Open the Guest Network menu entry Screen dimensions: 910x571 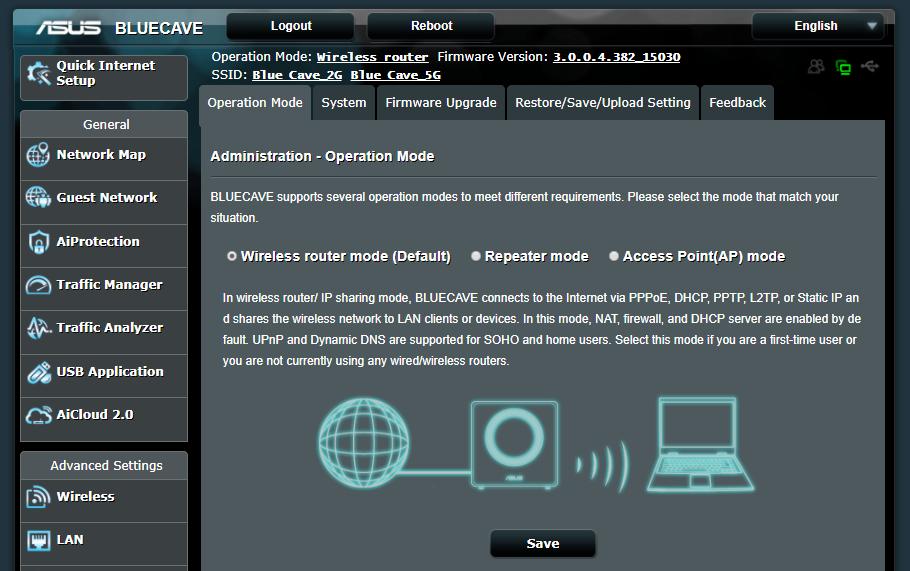(x=104, y=202)
